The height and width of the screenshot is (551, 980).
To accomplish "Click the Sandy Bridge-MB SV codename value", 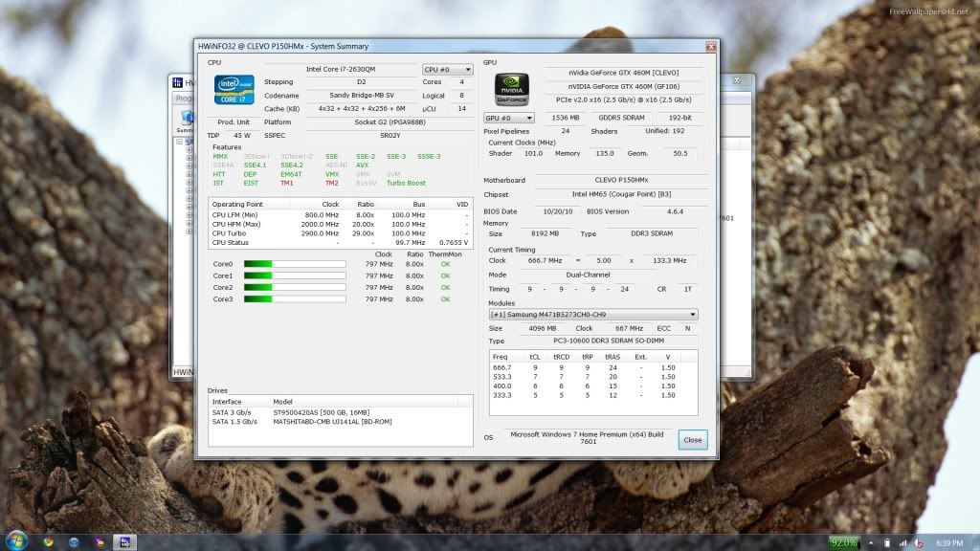I will [x=361, y=96].
